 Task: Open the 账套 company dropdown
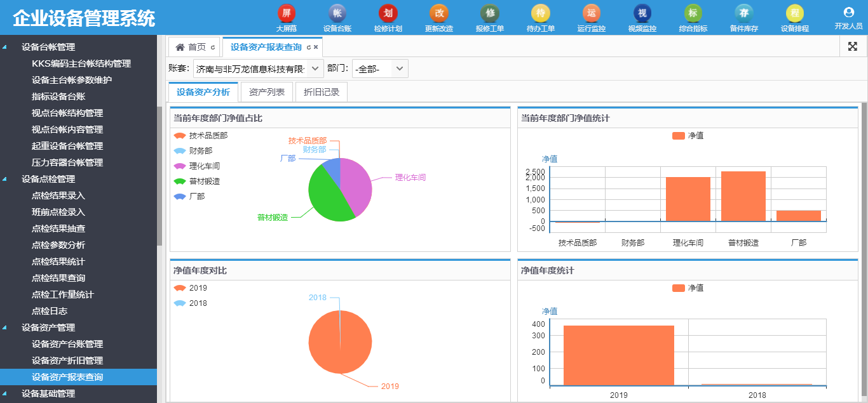(x=259, y=69)
